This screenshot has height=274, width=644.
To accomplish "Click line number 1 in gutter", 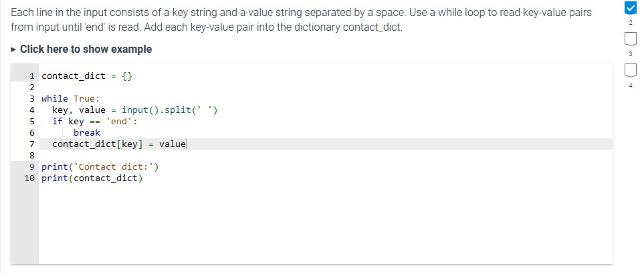I will pos(31,76).
